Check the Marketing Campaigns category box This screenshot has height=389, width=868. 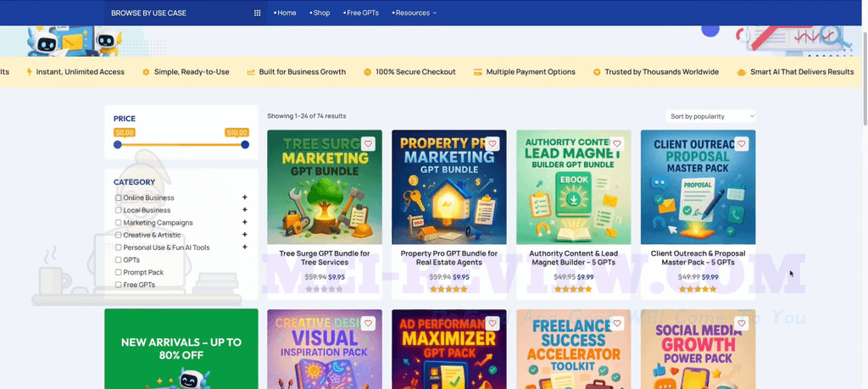tap(118, 222)
